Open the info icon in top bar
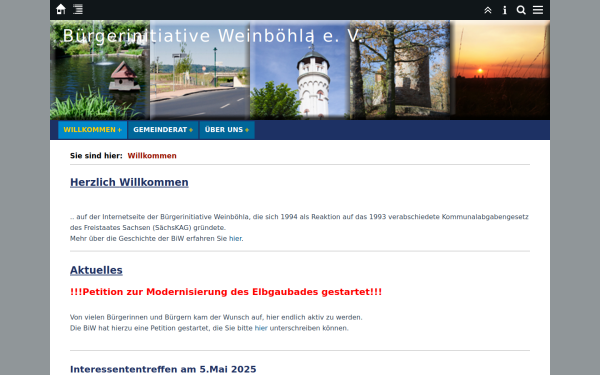600x375 pixels. [x=505, y=10]
